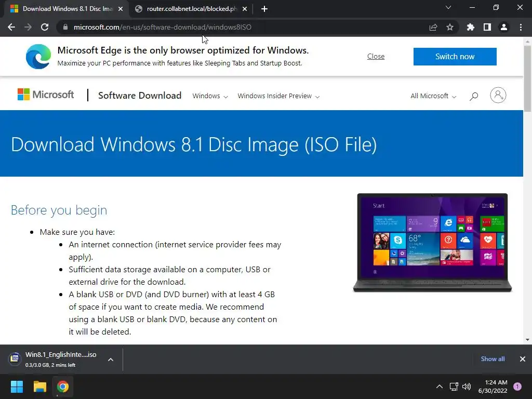Expand the Windows menu

click(x=210, y=96)
